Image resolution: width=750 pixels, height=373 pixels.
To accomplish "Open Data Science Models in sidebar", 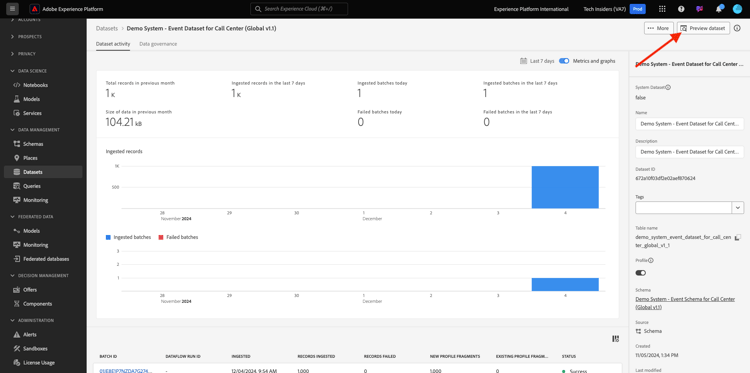I will coord(32,99).
